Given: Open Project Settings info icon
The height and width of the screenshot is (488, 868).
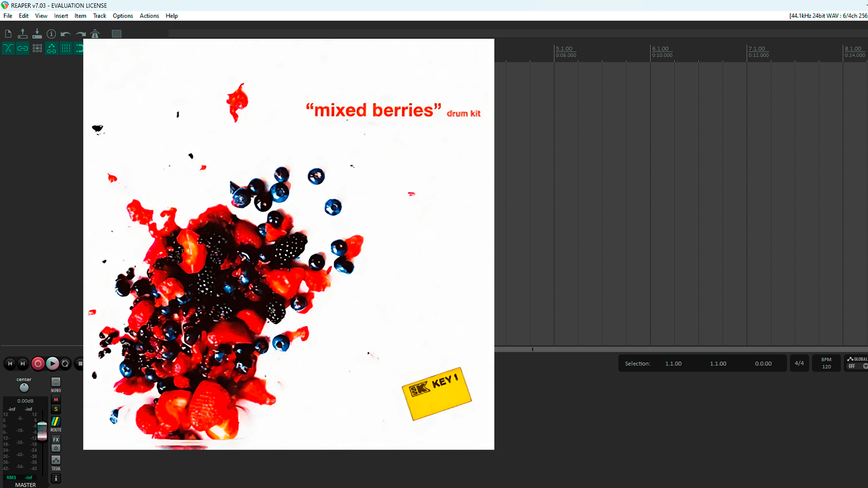Looking at the screenshot, I should [x=51, y=34].
